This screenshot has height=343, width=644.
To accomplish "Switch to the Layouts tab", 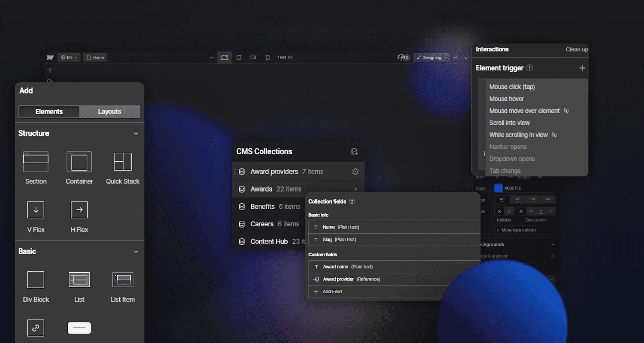I will coord(110,111).
